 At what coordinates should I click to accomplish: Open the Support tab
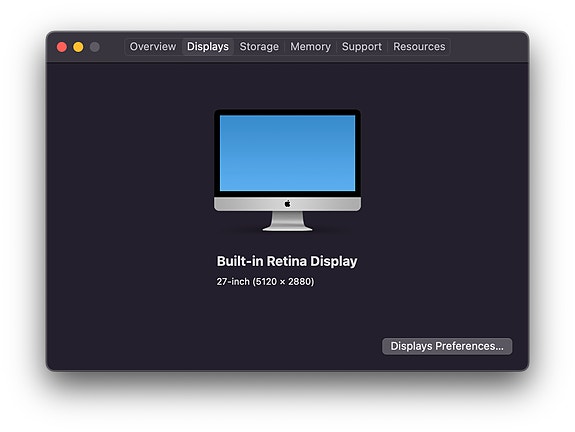[x=362, y=47]
